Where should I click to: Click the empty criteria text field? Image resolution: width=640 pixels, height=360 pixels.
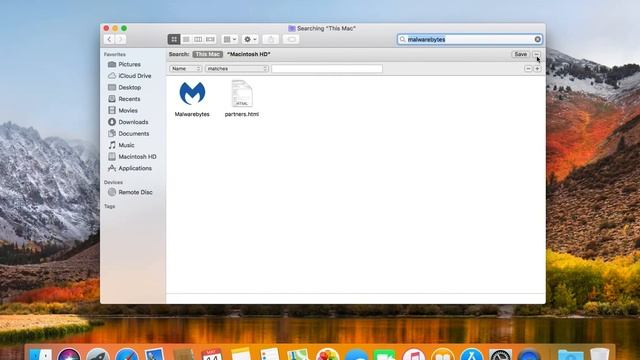327,69
